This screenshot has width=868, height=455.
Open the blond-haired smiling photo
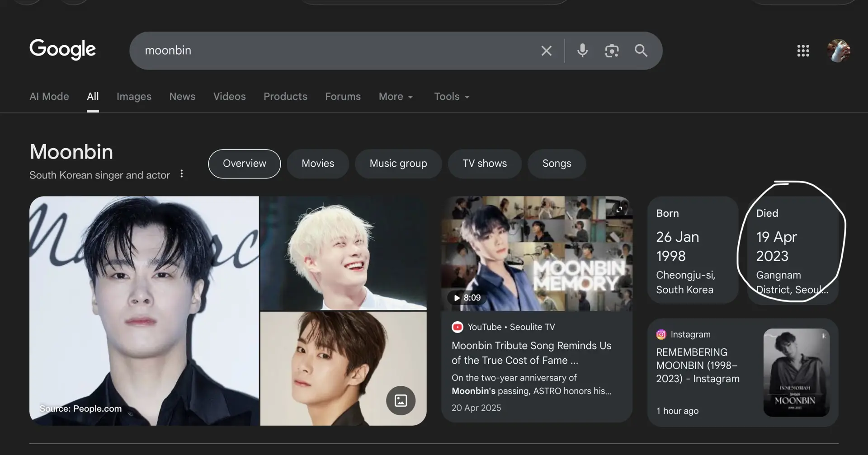[344, 253]
